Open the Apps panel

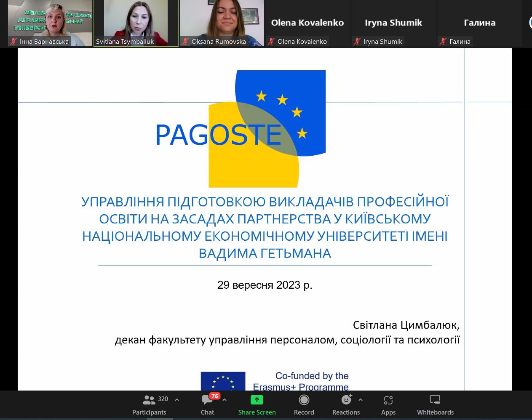point(388,405)
